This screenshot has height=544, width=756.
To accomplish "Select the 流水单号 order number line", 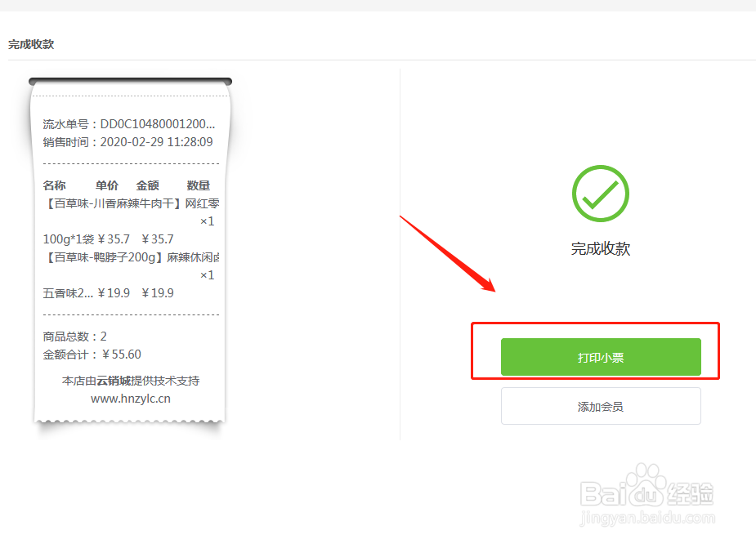I will tap(129, 124).
